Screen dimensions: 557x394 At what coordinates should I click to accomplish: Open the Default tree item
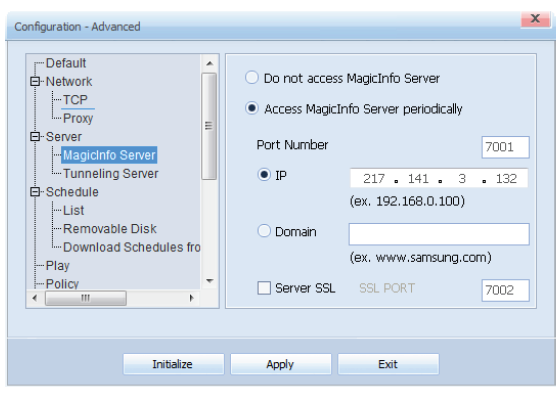66,63
